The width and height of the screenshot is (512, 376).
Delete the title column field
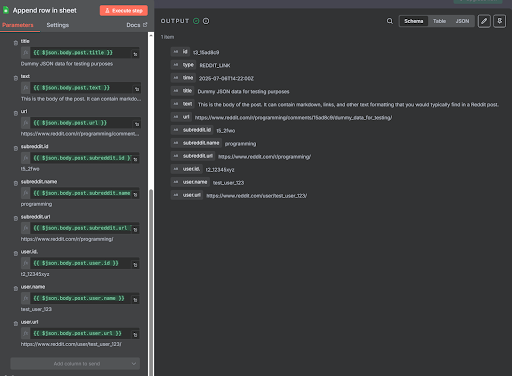[x=16, y=43]
